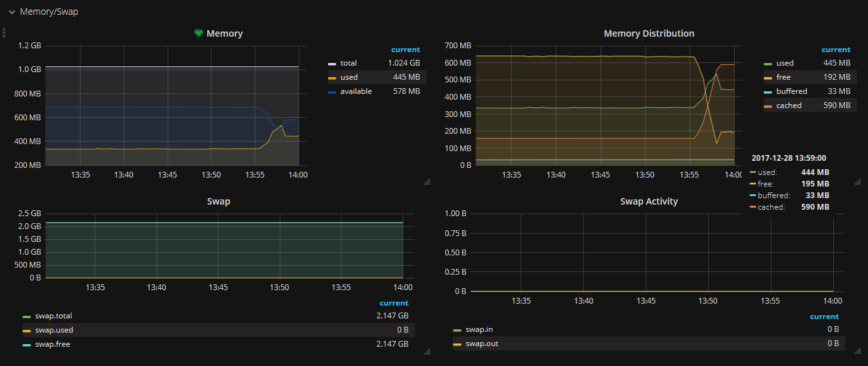Click the 192 MB free value
The height and width of the screenshot is (366, 868).
coord(837,77)
